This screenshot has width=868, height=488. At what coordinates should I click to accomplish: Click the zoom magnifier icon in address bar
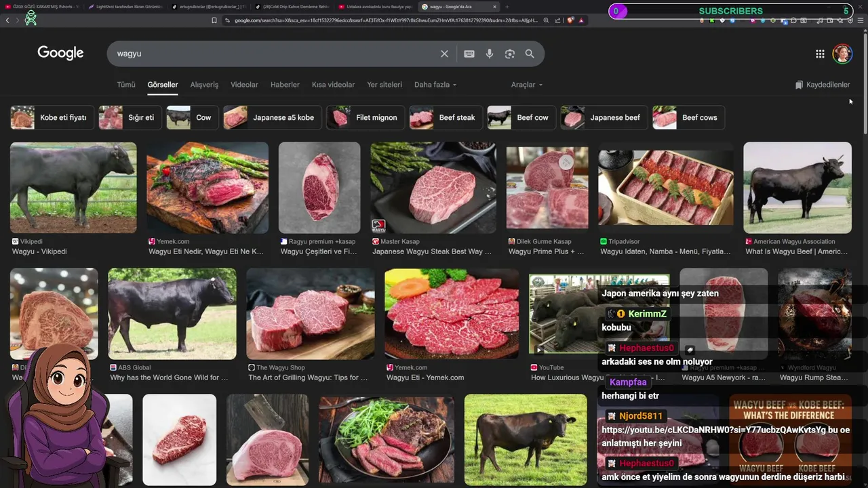[x=546, y=20]
